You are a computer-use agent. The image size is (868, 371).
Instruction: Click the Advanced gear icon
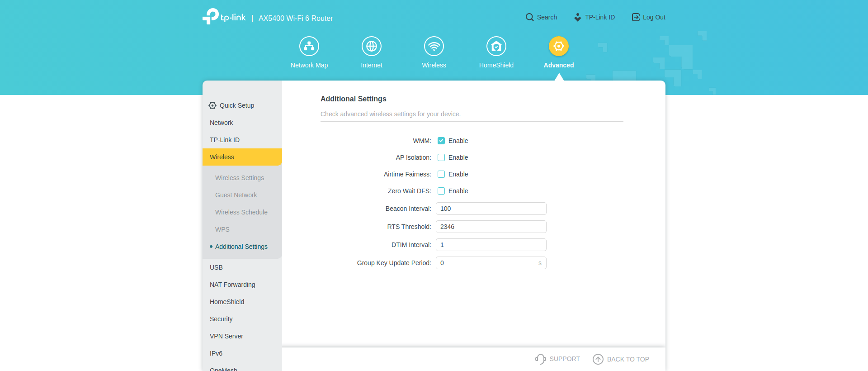[x=559, y=46]
